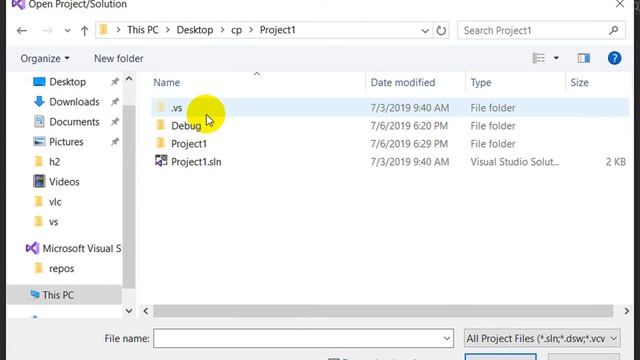Click the Search Project1 field

pos(541,31)
